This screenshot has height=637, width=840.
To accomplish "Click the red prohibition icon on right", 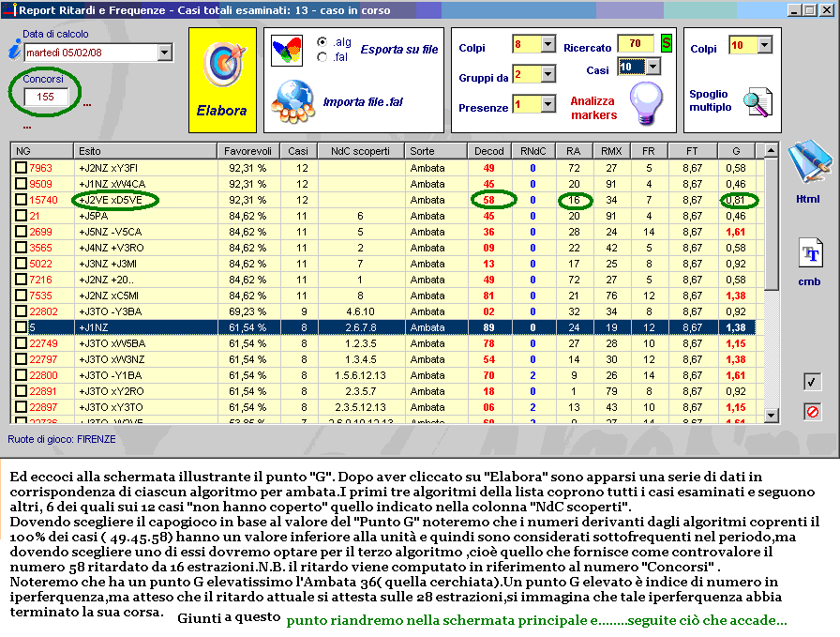I will (x=812, y=412).
